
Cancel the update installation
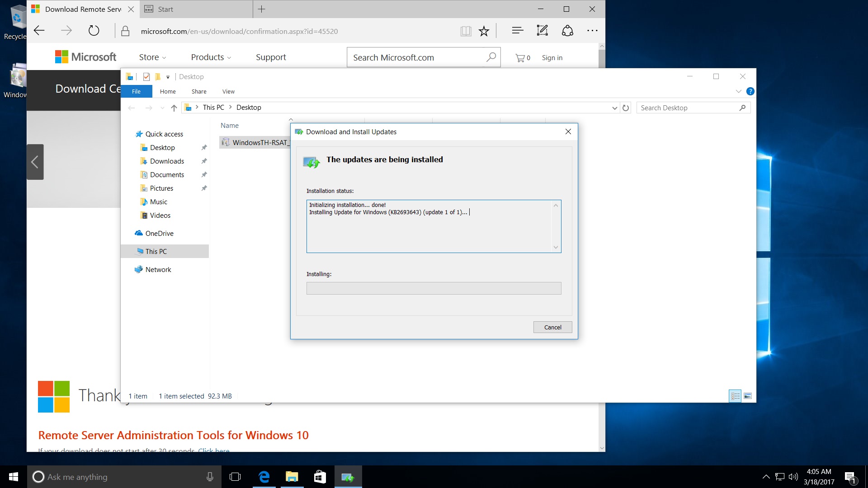[x=552, y=327]
